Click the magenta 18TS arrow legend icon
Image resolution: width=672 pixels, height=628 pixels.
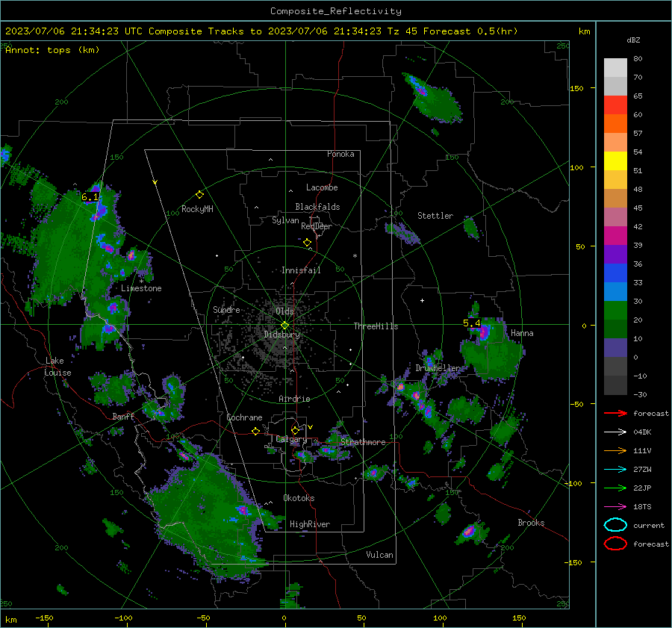tap(615, 507)
